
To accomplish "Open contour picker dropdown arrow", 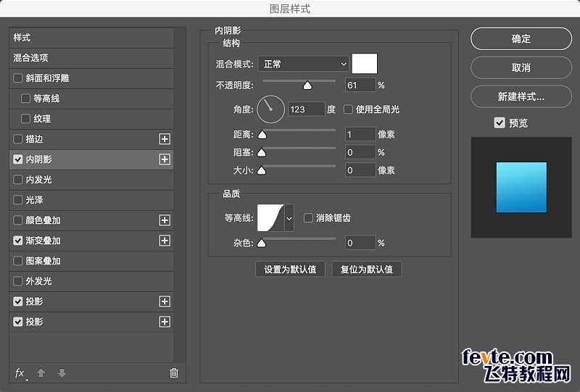I will click(289, 218).
